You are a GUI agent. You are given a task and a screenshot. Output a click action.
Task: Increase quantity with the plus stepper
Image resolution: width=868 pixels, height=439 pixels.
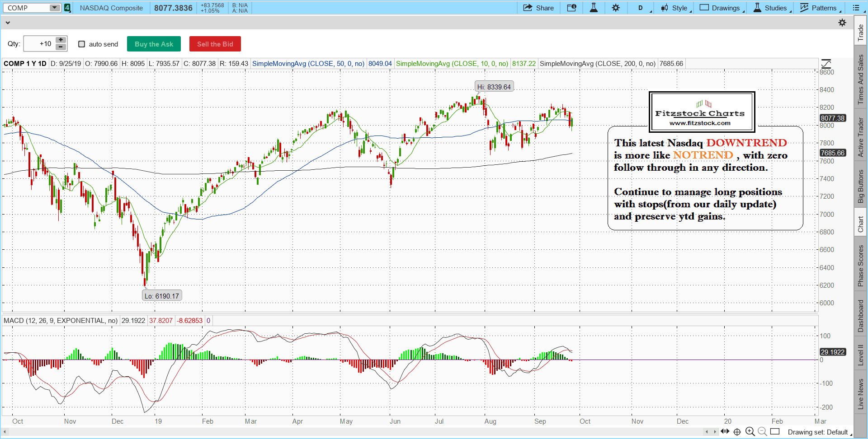pyautogui.click(x=61, y=40)
